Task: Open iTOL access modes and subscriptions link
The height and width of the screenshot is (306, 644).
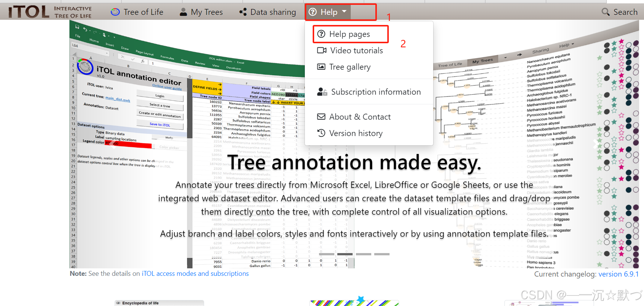Action: coord(195,274)
